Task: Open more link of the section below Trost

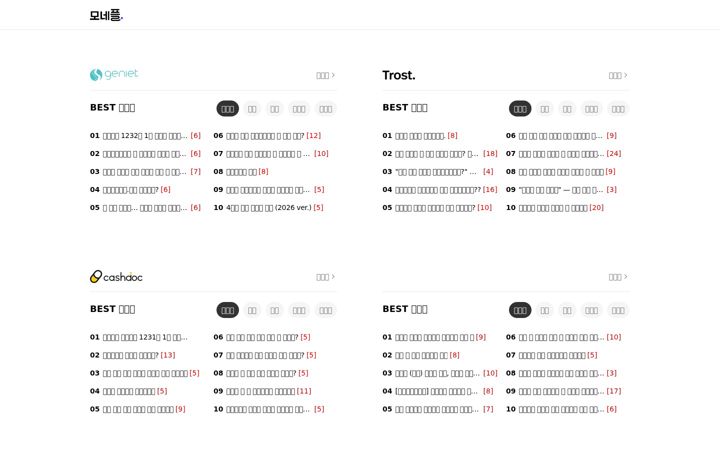Action: coord(618,277)
